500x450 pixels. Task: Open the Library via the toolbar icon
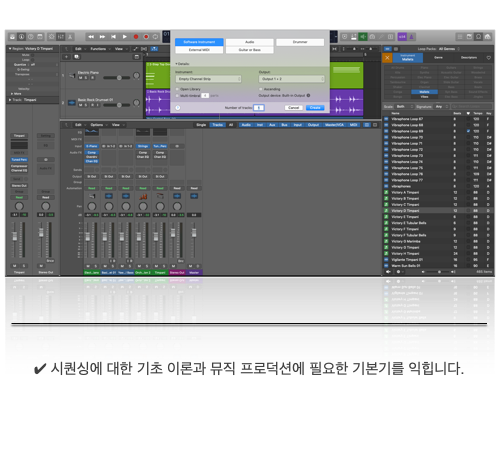click(12, 37)
